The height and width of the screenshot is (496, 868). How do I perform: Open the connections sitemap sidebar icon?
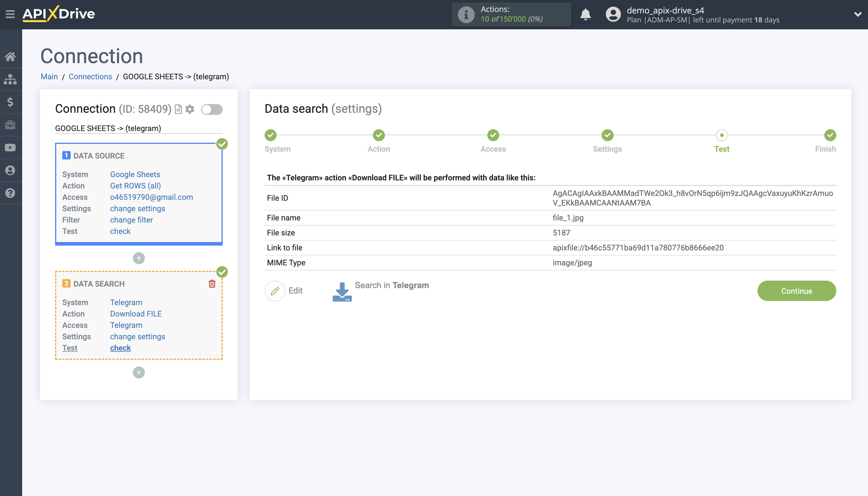[x=10, y=79]
